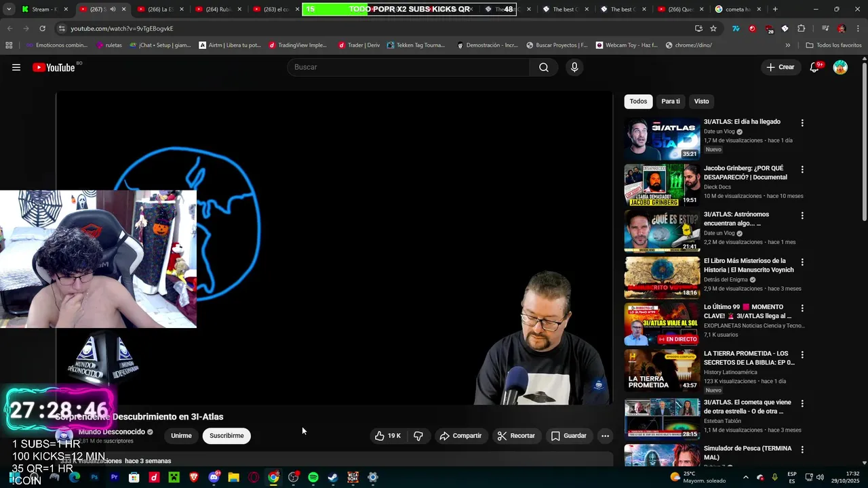The height and width of the screenshot is (488, 868).
Task: Go to YouTube home via logo
Action: pos(54,67)
